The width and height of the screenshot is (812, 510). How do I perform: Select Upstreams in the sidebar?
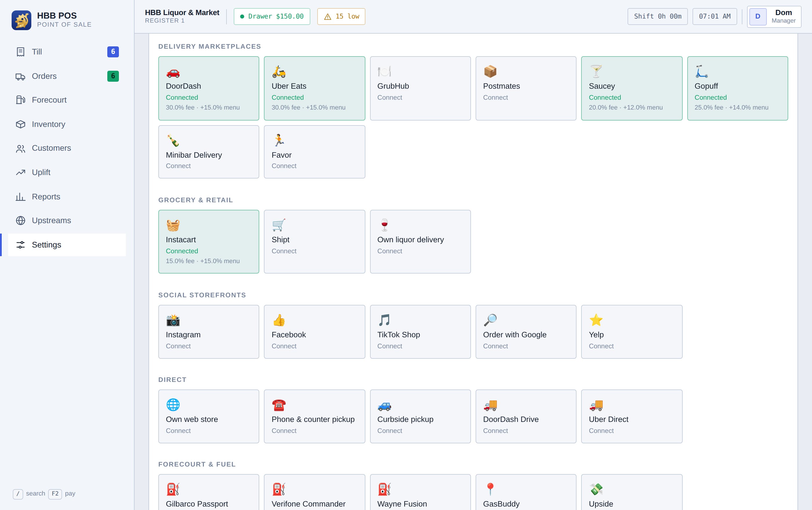pyautogui.click(x=67, y=221)
